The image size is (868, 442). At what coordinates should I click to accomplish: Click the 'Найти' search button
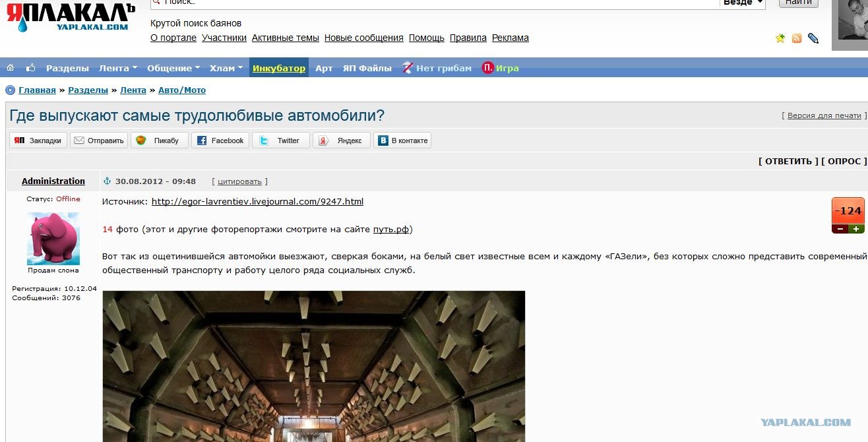[x=799, y=3]
